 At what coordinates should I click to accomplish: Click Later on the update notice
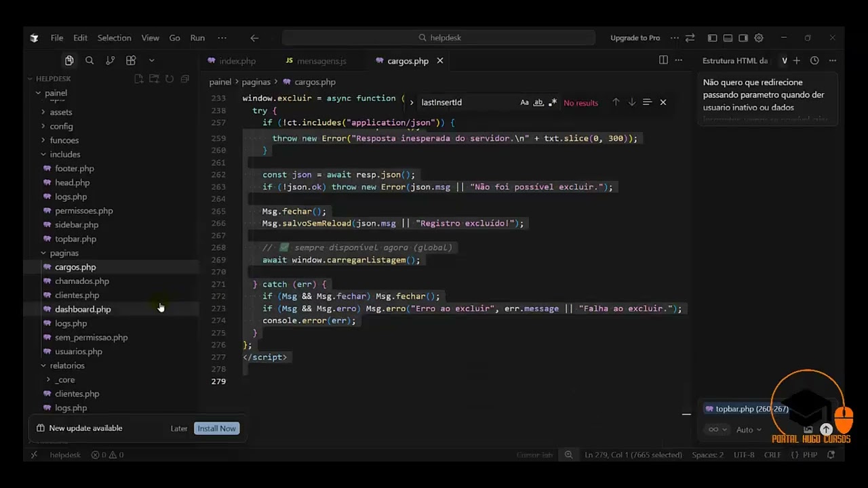pyautogui.click(x=179, y=428)
